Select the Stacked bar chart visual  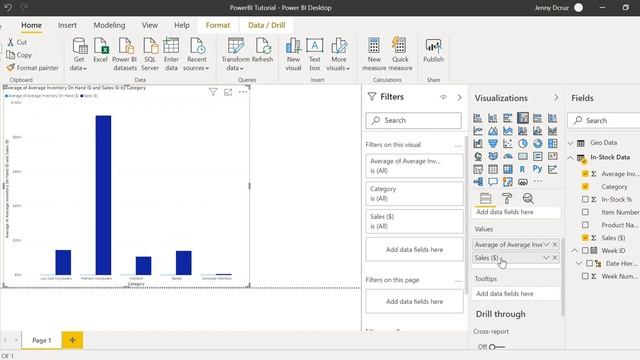(478, 118)
